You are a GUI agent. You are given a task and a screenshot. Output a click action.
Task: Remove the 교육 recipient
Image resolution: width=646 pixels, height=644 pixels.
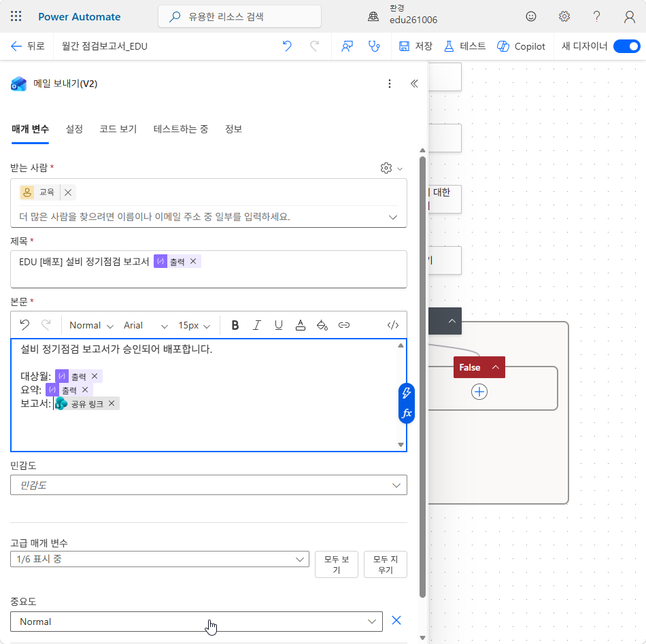click(x=68, y=192)
